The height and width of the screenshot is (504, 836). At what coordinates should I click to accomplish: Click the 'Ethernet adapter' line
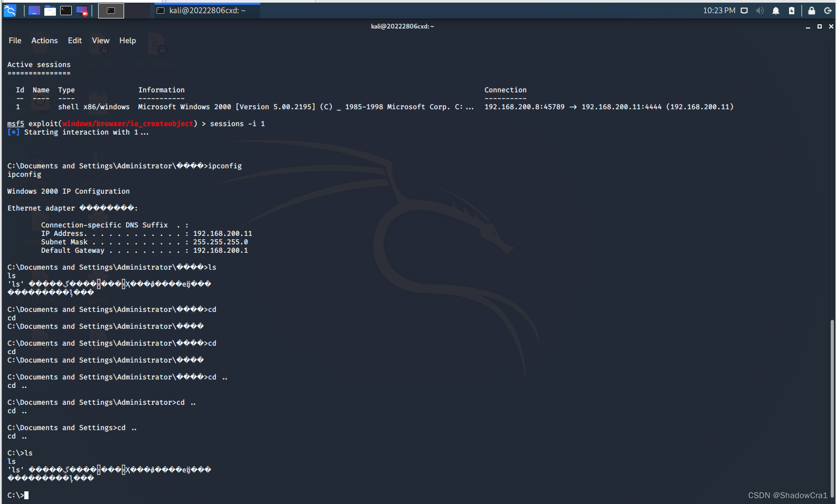coord(73,208)
